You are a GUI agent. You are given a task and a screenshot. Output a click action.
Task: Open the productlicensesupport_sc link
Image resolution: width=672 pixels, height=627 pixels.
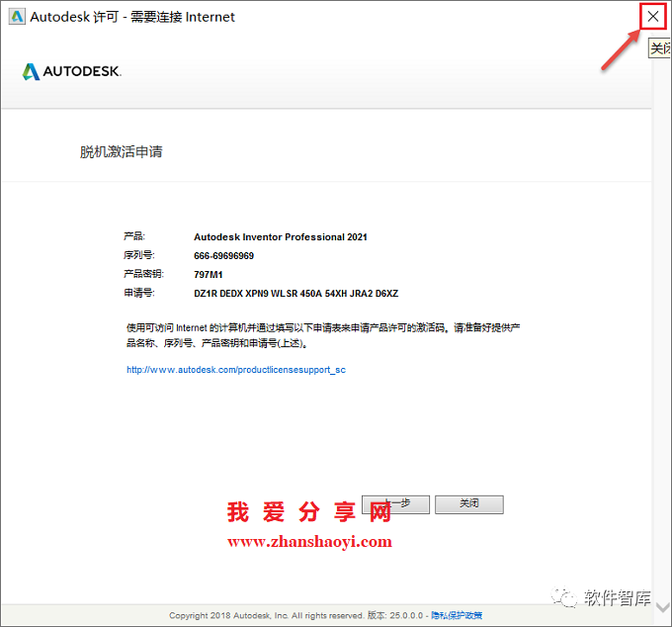click(236, 370)
